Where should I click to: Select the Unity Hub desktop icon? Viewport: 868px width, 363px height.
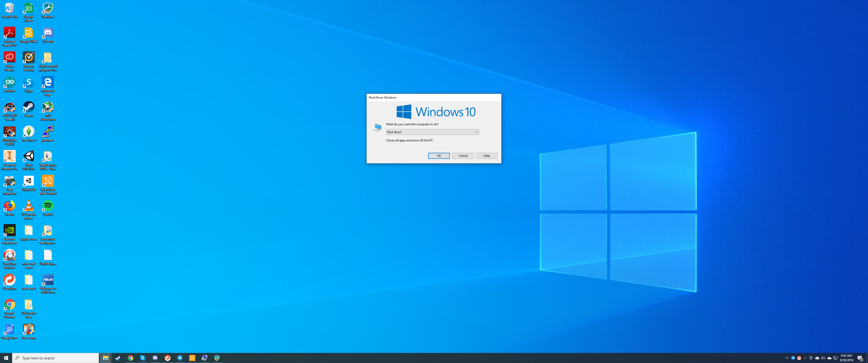pyautogui.click(x=29, y=184)
